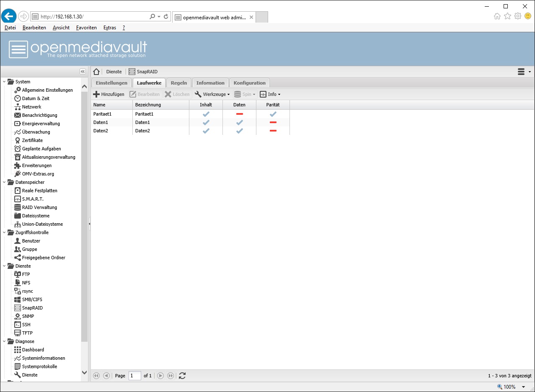Open the SMB/CIFS Windows icon

tap(18, 299)
